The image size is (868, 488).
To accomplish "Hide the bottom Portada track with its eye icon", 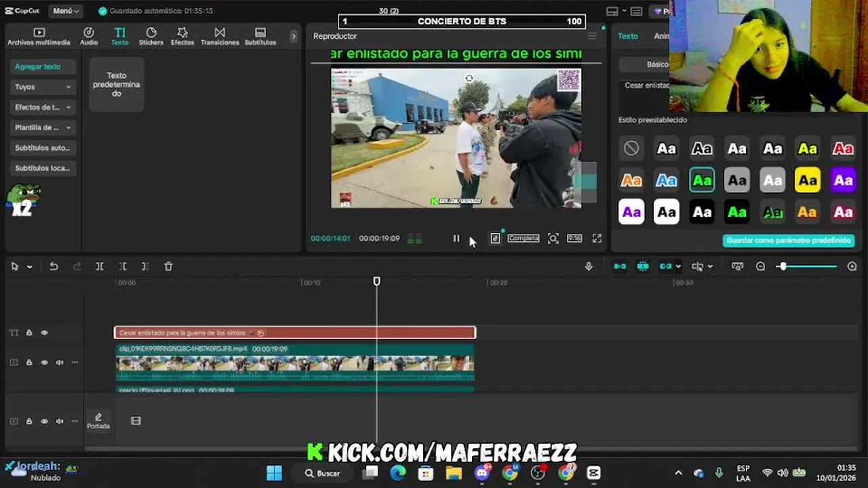I will [45, 421].
